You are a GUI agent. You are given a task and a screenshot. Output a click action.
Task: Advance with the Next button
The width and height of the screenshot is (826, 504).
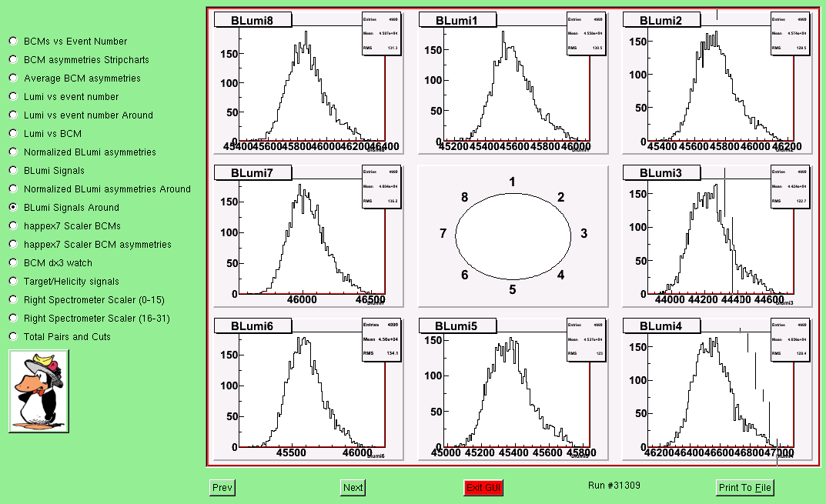(x=353, y=488)
